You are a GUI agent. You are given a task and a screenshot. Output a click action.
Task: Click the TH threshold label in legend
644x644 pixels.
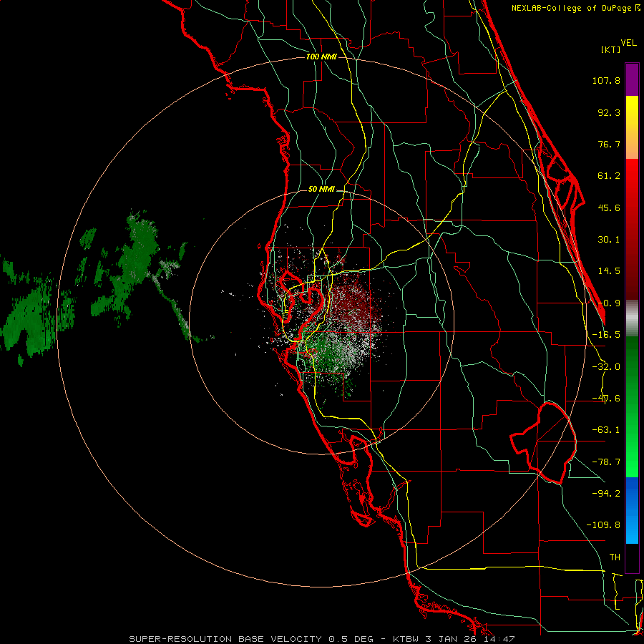point(615,557)
